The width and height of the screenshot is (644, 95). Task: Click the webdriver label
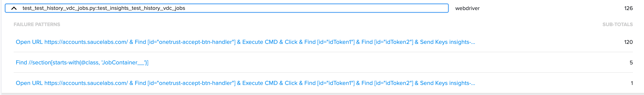point(467,8)
